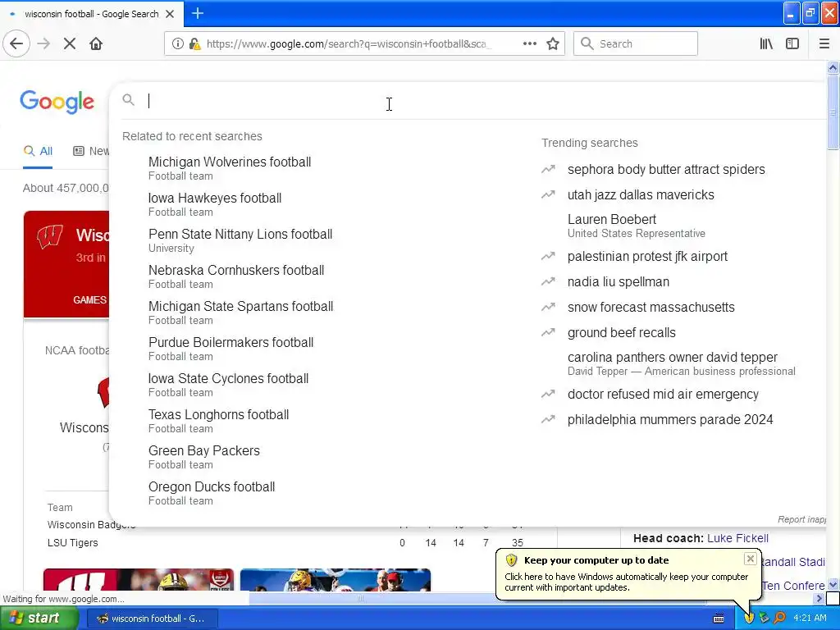Screen dimensions: 840x630
Task: Pick Michigan State Spartans football
Action: pyautogui.click(x=241, y=313)
